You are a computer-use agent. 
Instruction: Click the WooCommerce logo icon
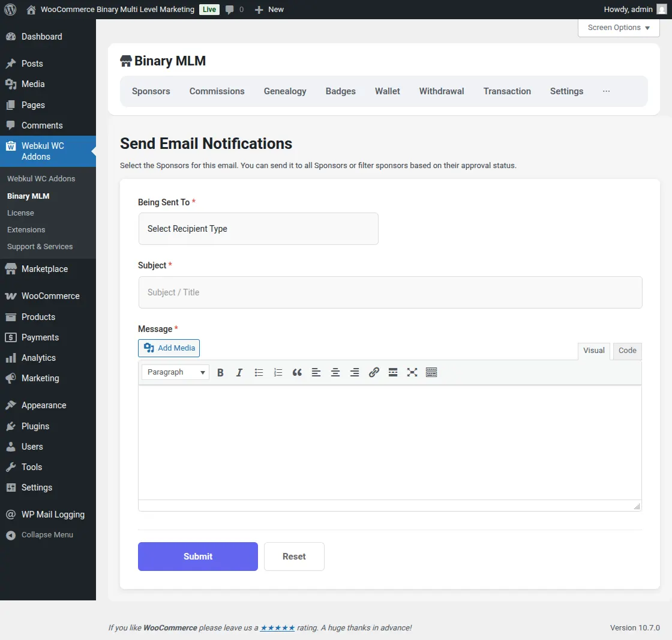tap(11, 296)
